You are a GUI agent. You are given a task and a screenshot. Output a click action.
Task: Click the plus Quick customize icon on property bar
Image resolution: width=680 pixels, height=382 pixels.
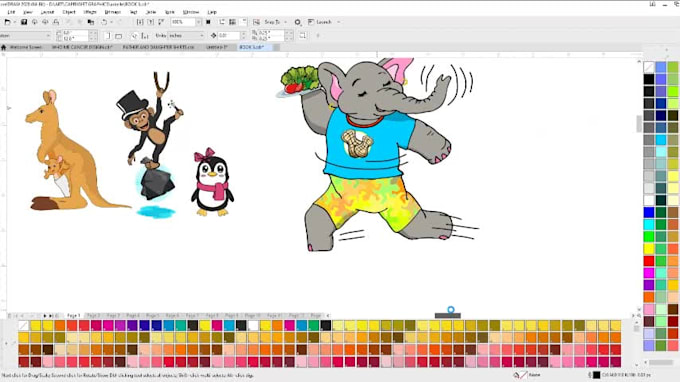pyautogui.click(x=318, y=36)
